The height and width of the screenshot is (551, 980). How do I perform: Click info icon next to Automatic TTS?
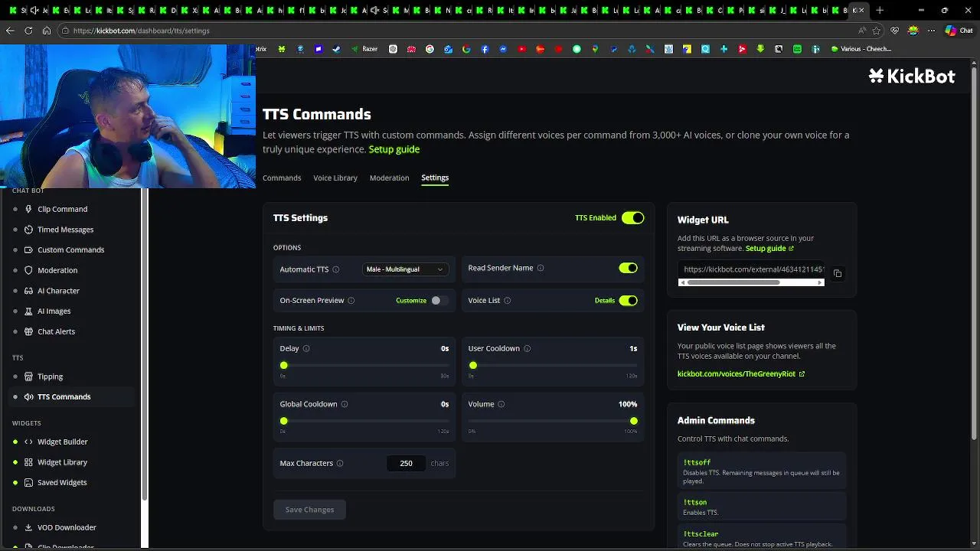335,269
